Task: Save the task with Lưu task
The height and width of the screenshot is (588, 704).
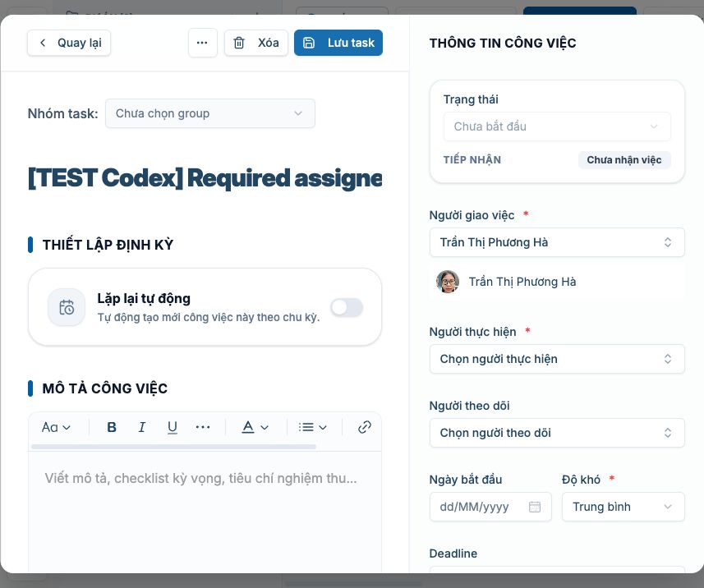Action: [x=338, y=43]
